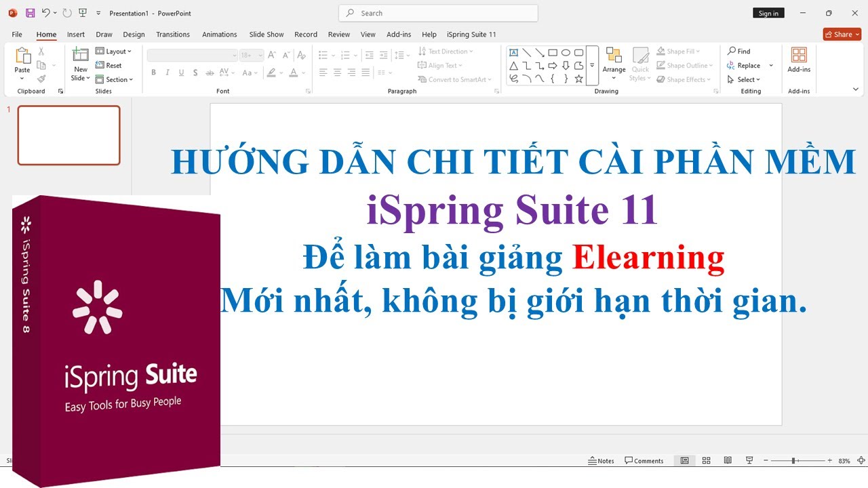Toggle Text Shadow

pos(195,73)
